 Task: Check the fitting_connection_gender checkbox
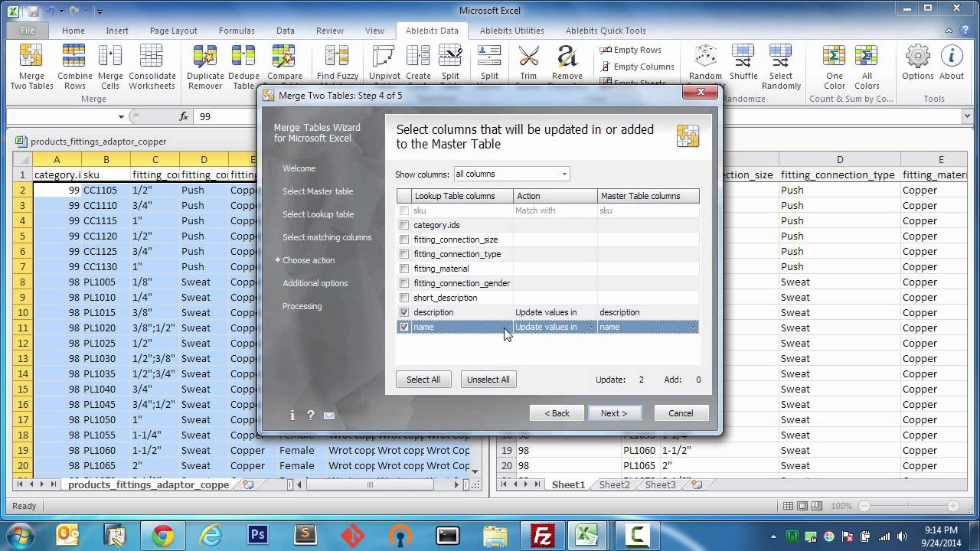click(404, 283)
